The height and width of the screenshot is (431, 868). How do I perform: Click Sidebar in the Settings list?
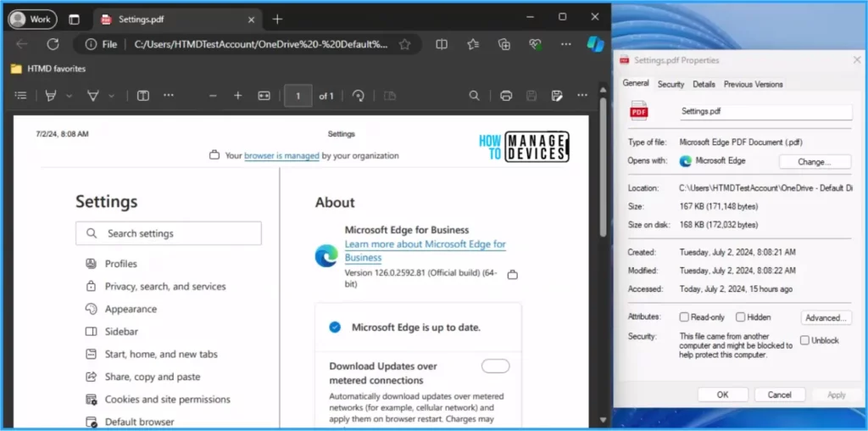(x=121, y=332)
